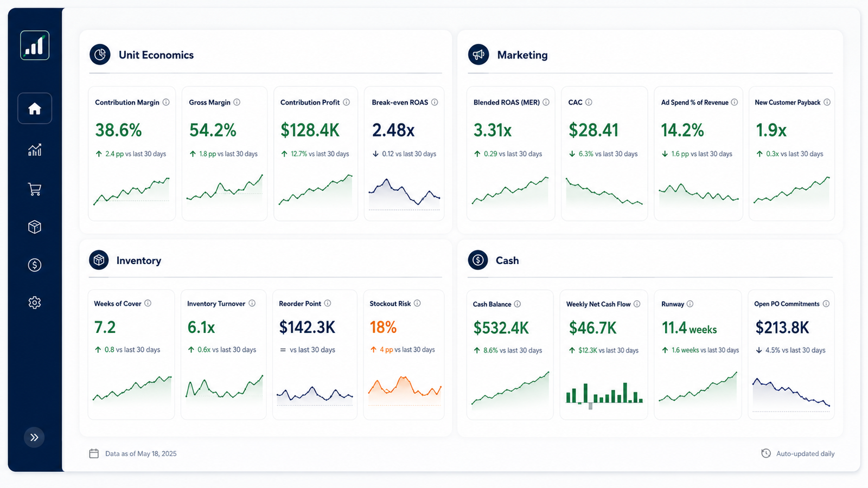Click the 6.1x Inventory Turnover value
Image resolution: width=868 pixels, height=488 pixels.
point(201,328)
